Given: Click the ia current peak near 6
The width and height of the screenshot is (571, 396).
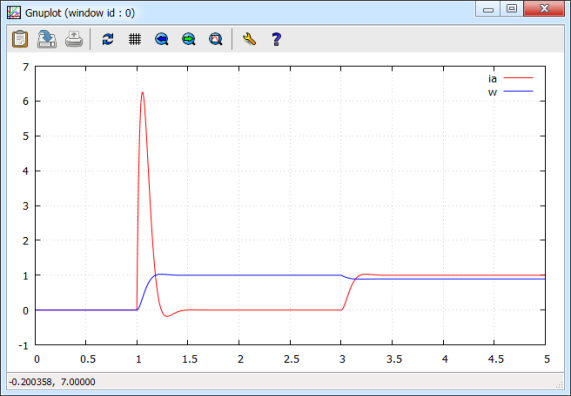Looking at the screenshot, I should coord(142,93).
